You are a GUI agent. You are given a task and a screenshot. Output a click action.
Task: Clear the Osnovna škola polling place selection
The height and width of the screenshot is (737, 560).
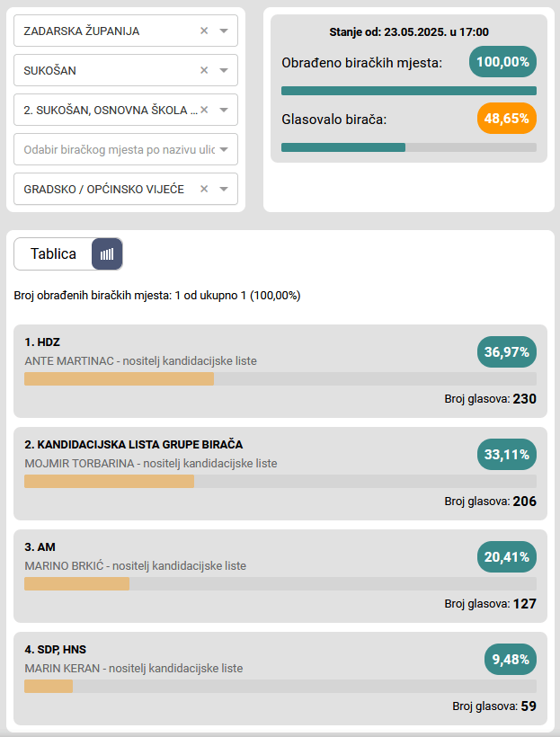point(204,110)
